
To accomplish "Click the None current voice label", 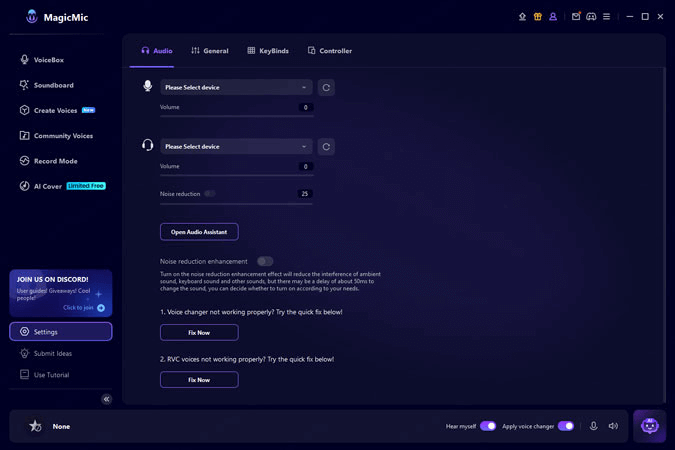I will [x=61, y=426].
